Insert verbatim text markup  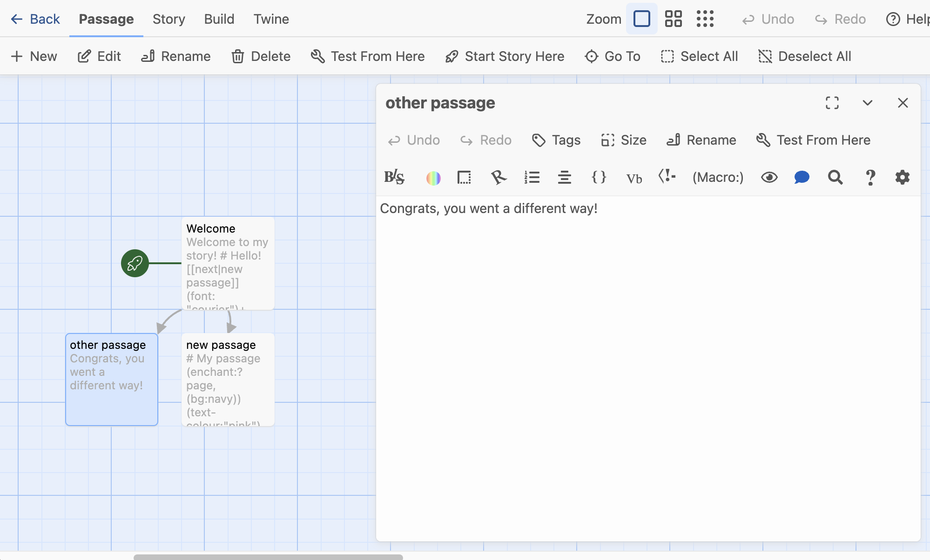point(633,177)
